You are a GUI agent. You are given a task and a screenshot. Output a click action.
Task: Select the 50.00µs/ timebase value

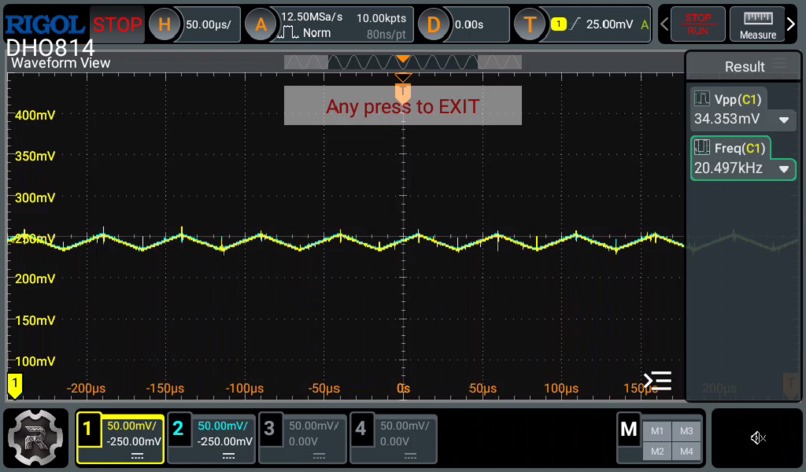[208, 24]
